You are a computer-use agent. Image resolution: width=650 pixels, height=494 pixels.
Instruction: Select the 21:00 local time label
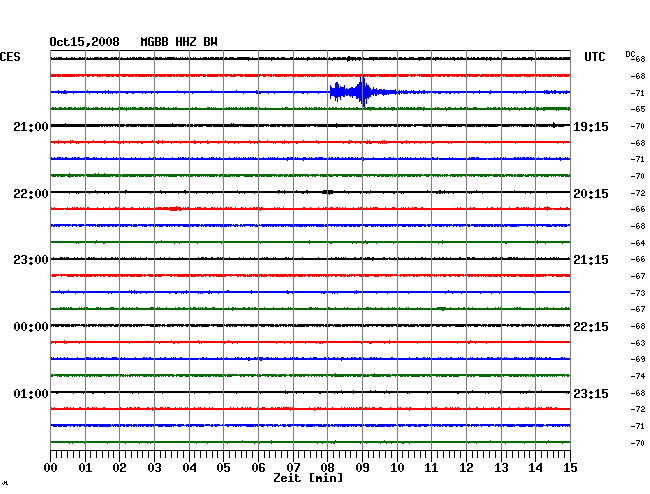pyautogui.click(x=31, y=127)
